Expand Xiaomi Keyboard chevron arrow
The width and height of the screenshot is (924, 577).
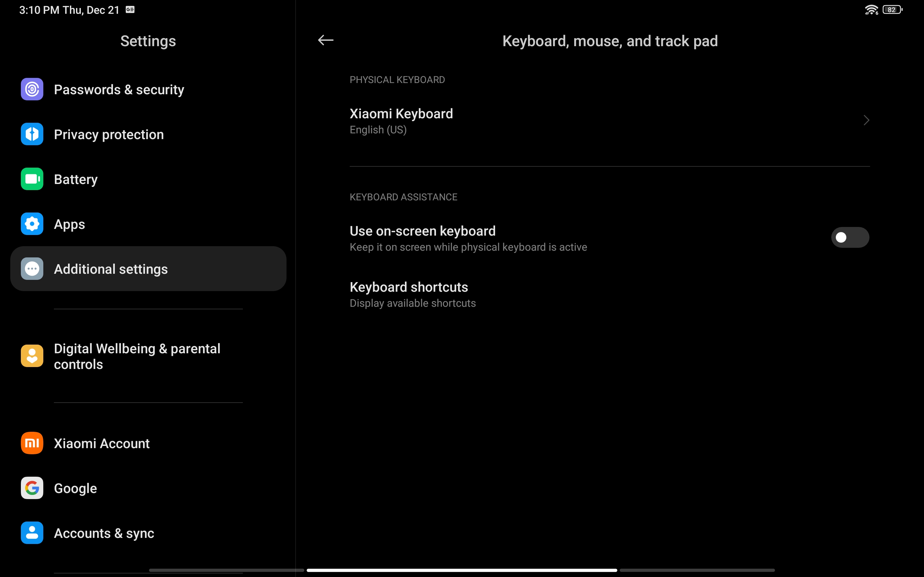866,121
